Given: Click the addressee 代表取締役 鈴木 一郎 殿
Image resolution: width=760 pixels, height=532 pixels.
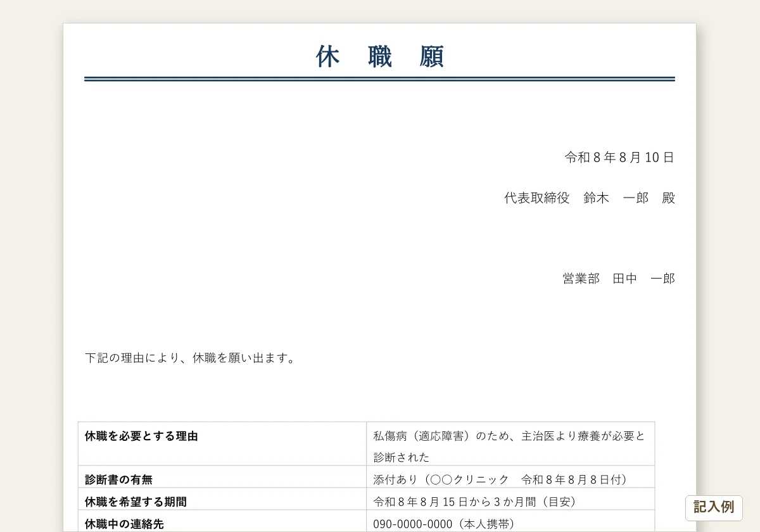Looking at the screenshot, I should tap(590, 198).
